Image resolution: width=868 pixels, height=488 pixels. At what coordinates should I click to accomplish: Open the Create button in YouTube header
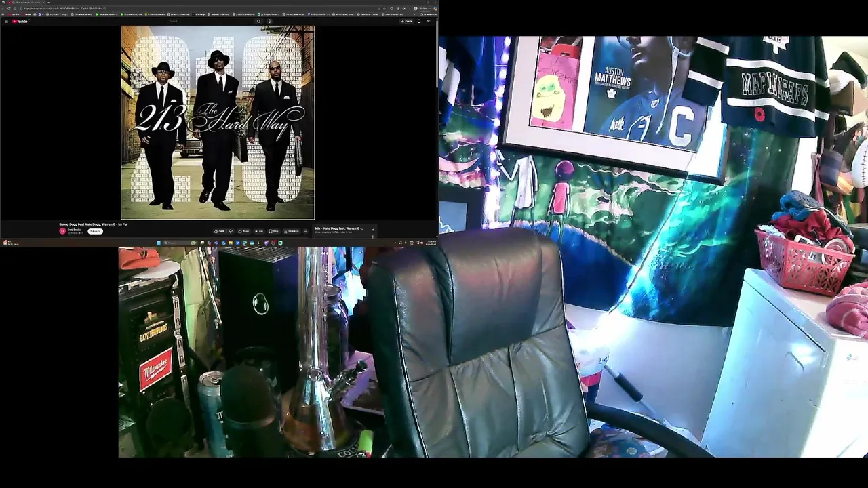(x=407, y=21)
